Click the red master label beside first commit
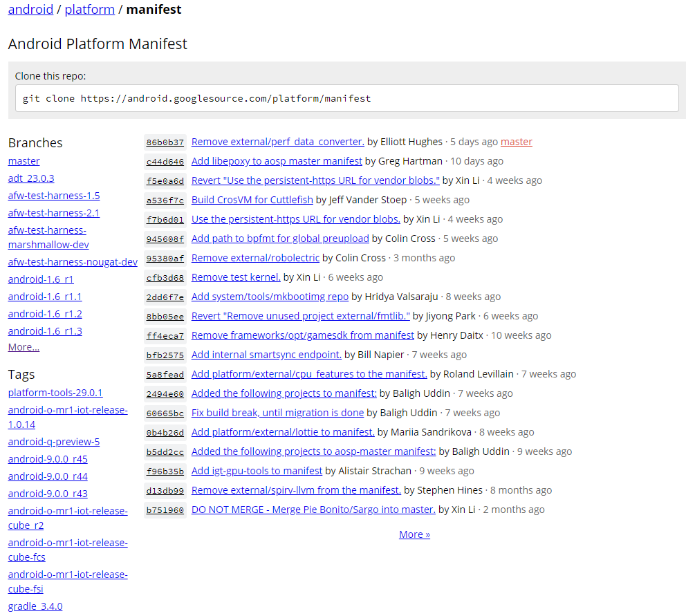This screenshot has height=616, width=695. point(517,142)
